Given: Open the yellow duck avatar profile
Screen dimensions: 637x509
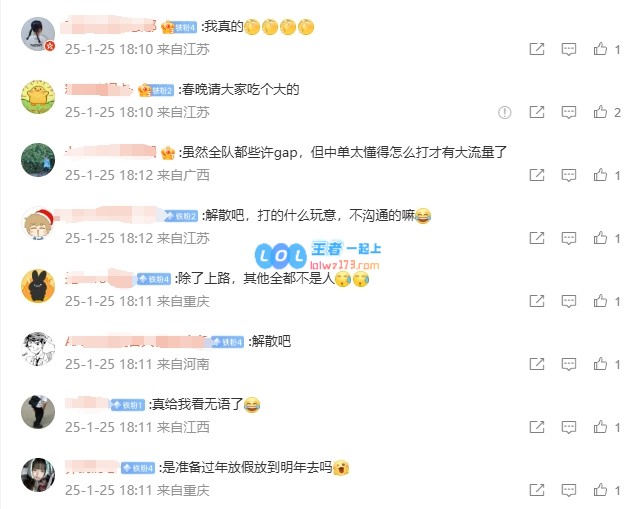Looking at the screenshot, I should 38,97.
